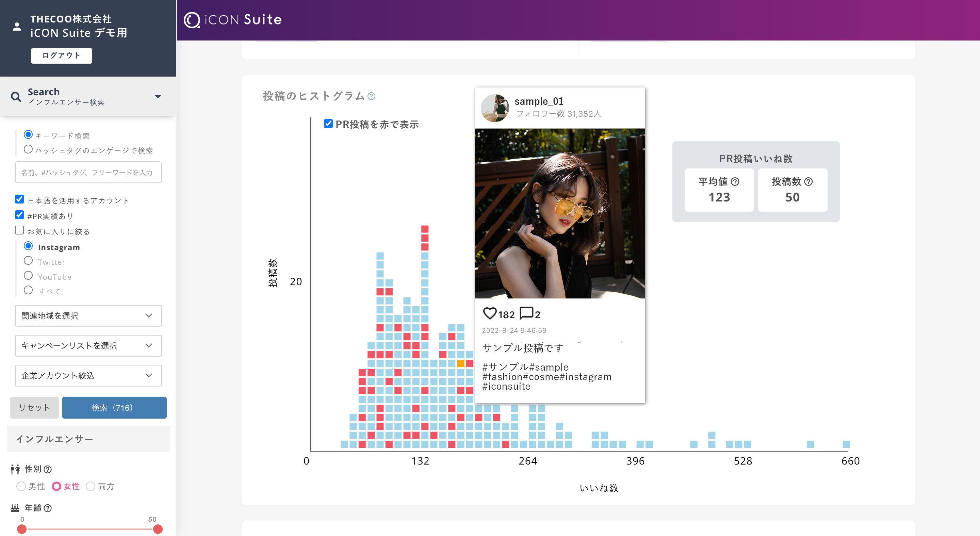The image size is (980, 536).
Task: Click the heart like icon on post
Action: coord(489,314)
